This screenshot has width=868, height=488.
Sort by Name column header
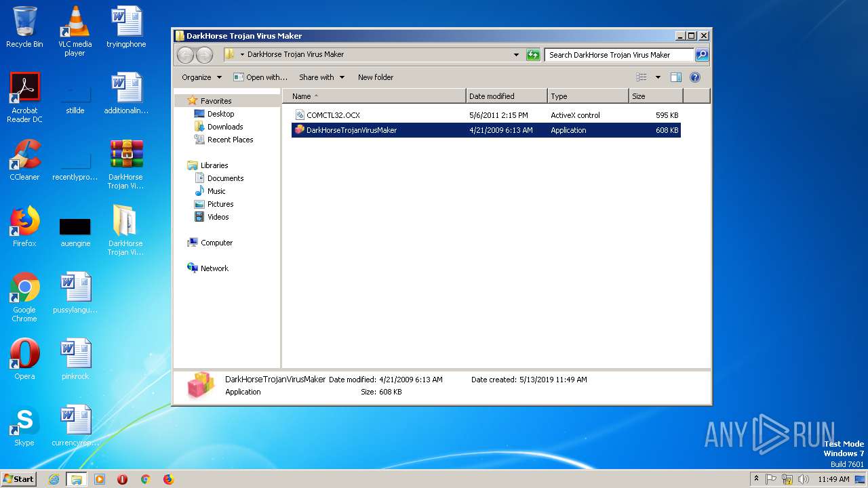pyautogui.click(x=374, y=96)
